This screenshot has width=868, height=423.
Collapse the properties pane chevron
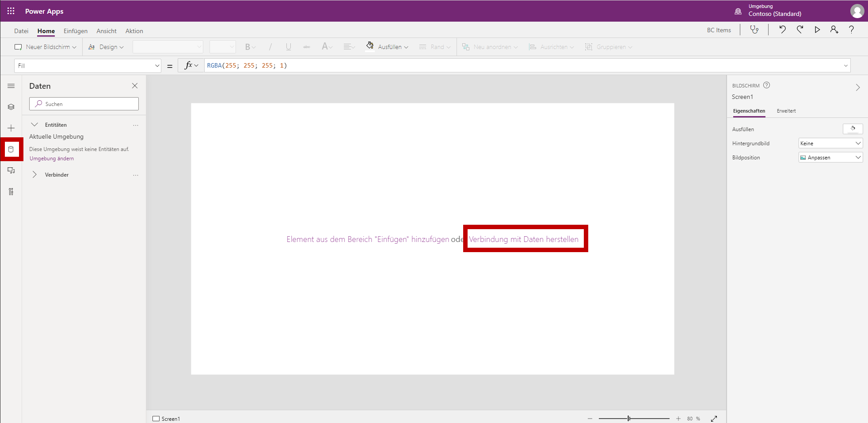858,87
